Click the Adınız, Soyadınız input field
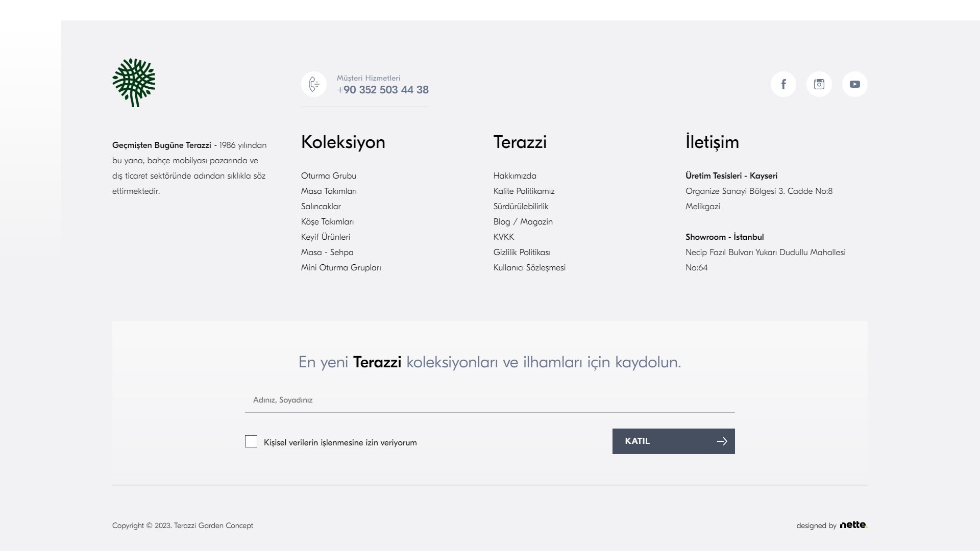 point(490,400)
